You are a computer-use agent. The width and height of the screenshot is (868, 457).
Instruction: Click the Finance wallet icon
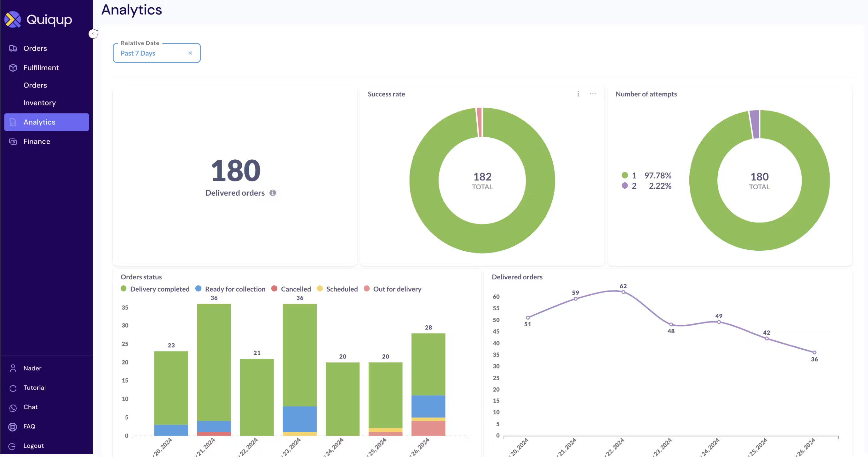tap(13, 142)
